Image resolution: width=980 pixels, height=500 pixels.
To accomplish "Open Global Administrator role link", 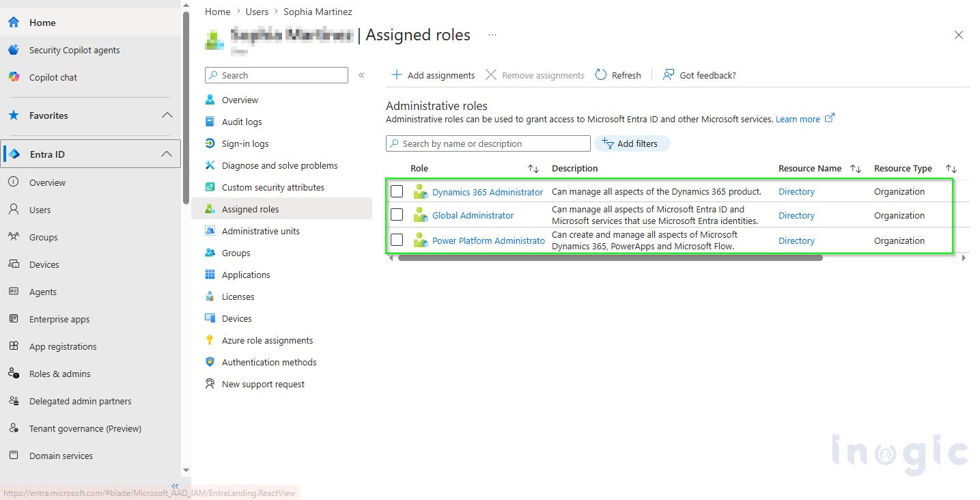I will 473,215.
